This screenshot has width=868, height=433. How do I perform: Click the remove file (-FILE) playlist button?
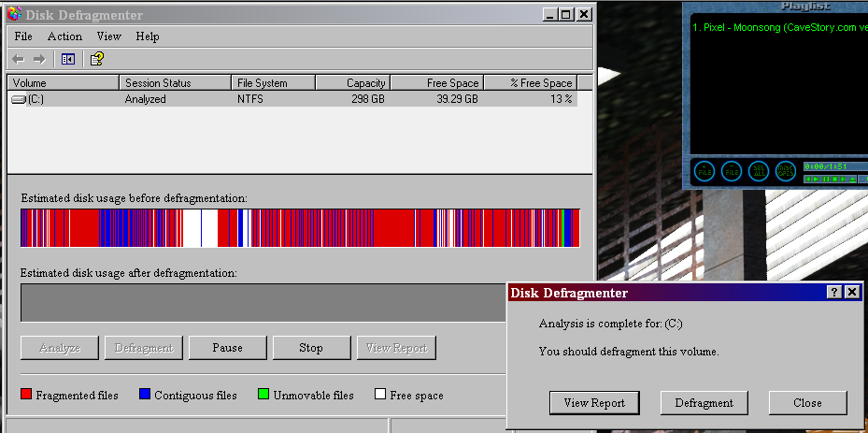tap(732, 171)
